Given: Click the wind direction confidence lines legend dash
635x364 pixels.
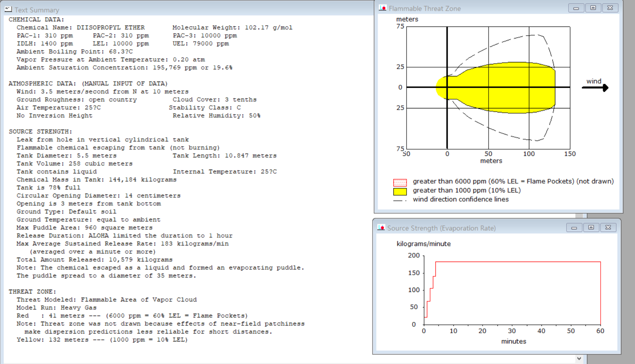Looking at the screenshot, I should click(400, 200).
